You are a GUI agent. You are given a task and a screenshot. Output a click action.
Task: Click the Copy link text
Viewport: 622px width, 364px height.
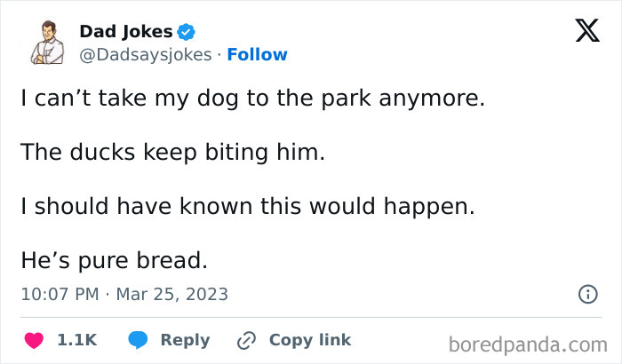[310, 340]
